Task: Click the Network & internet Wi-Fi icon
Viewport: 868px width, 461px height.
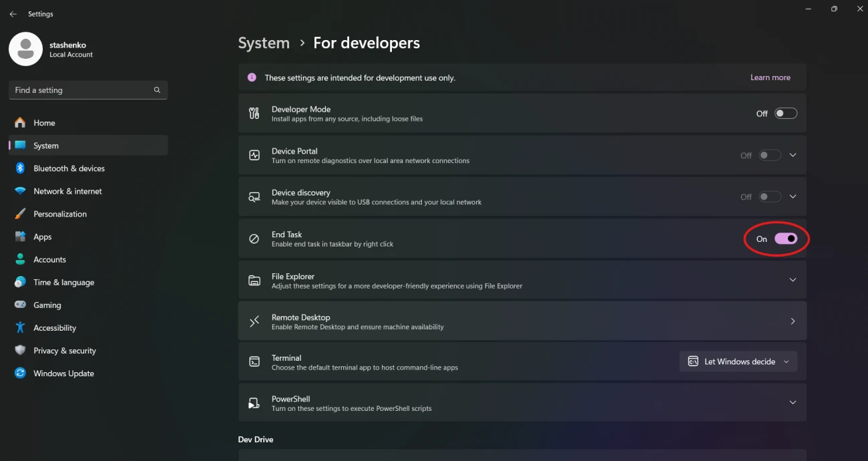Action: [x=20, y=191]
